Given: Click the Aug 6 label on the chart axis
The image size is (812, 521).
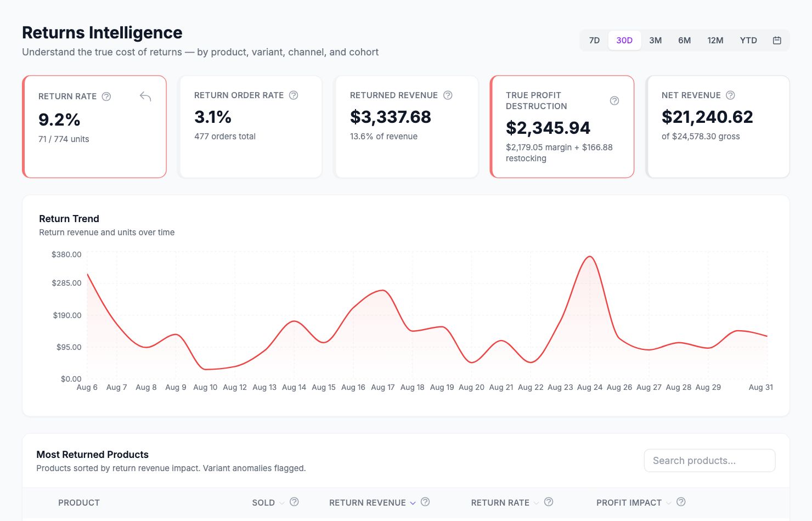Looking at the screenshot, I should [87, 387].
